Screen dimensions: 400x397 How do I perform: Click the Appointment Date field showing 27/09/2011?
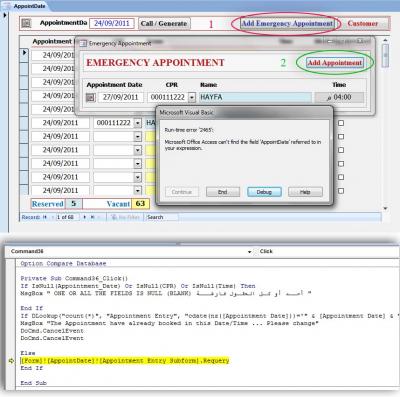pos(121,97)
